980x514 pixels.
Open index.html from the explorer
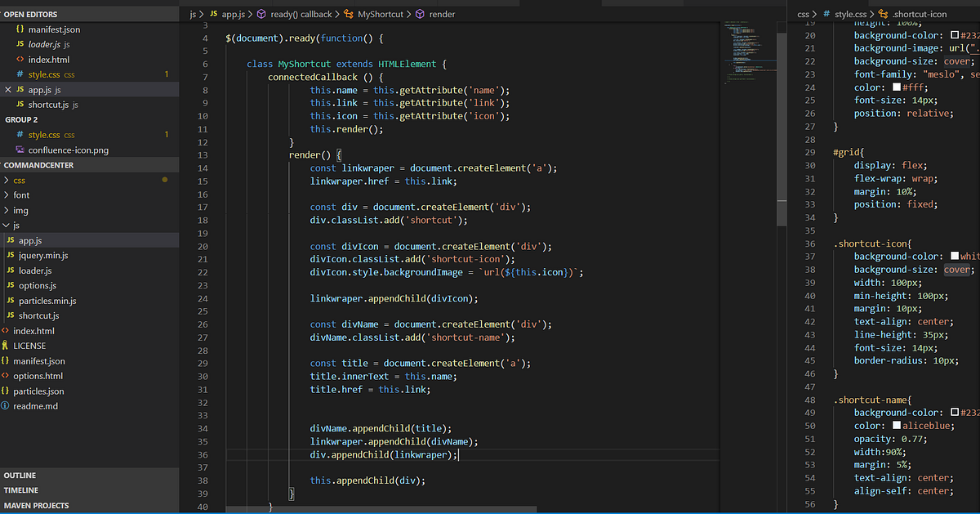click(x=41, y=330)
